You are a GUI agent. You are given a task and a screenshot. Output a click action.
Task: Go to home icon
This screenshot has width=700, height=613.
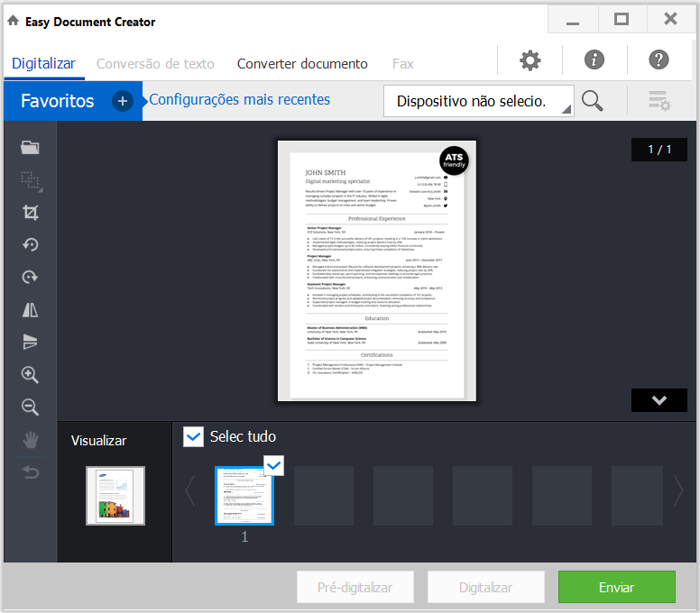click(14, 21)
